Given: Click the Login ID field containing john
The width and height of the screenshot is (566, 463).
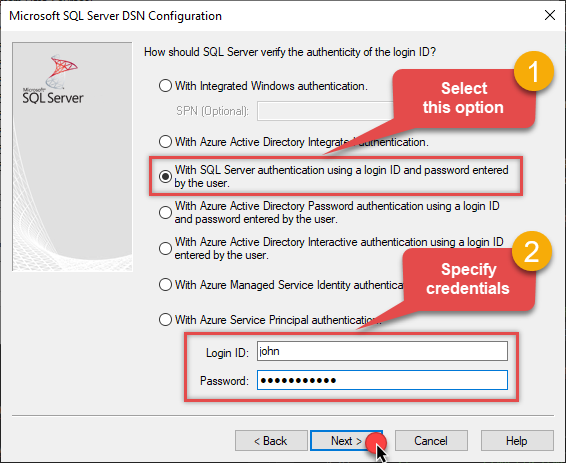Looking at the screenshot, I should pyautogui.click(x=382, y=351).
